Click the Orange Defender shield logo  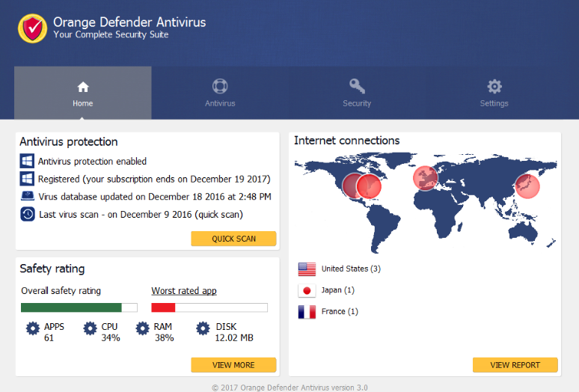pos(32,28)
